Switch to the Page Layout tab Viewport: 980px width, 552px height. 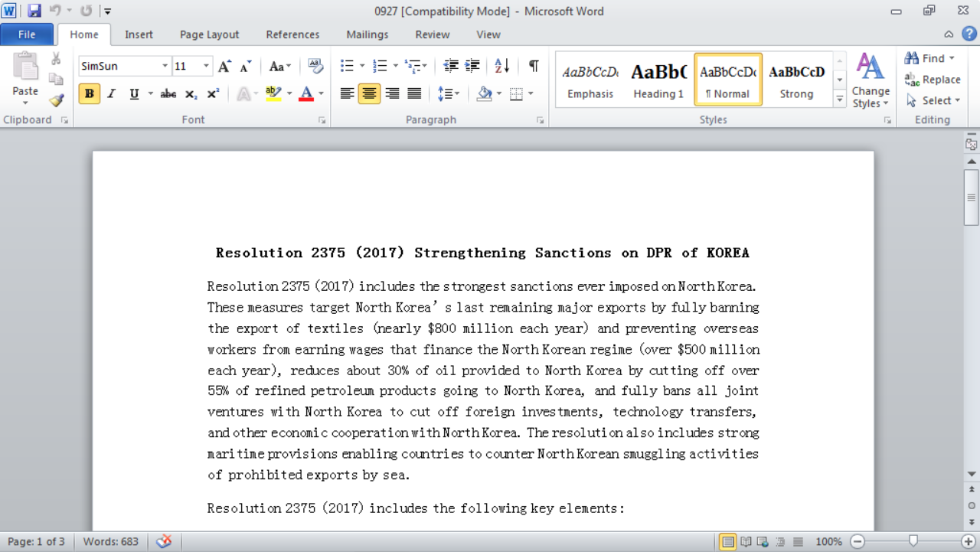(x=209, y=34)
